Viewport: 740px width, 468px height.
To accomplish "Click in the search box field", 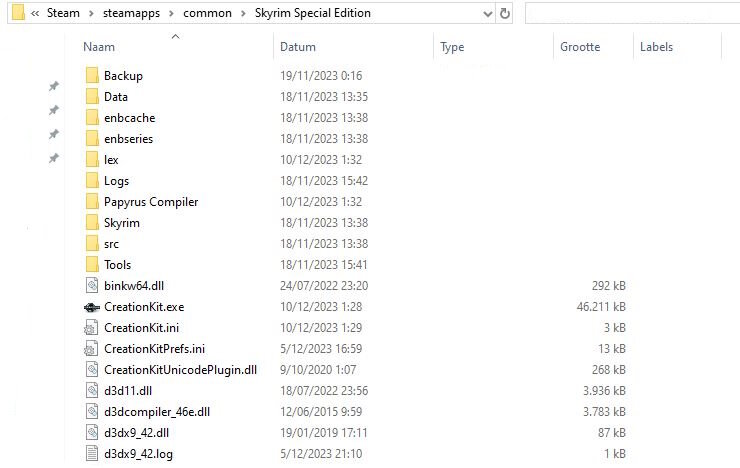I will (632, 13).
